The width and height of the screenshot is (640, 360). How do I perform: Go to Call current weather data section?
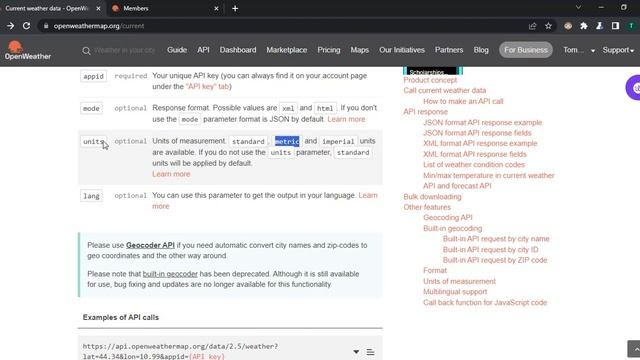point(444,91)
